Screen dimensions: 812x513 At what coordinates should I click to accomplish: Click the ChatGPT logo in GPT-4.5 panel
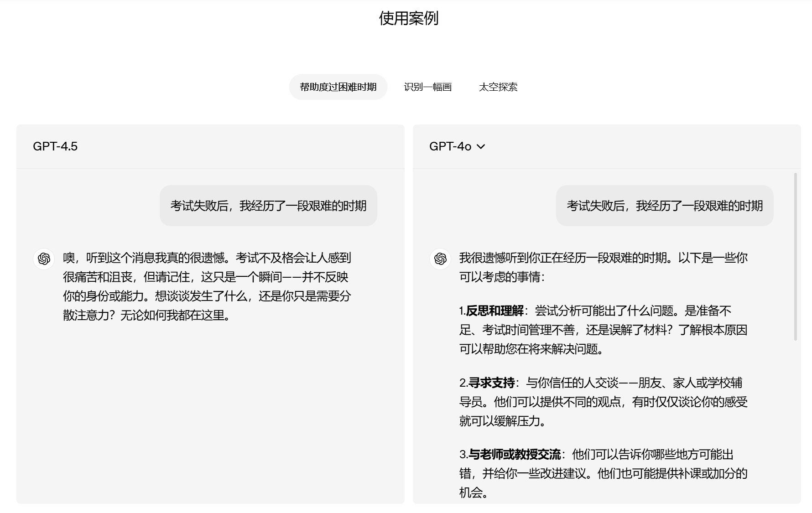[x=44, y=259]
